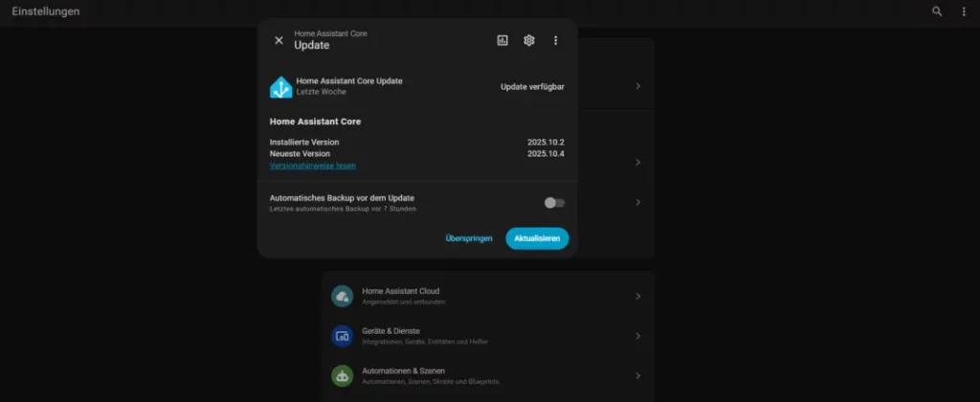Image resolution: width=980 pixels, height=402 pixels.
Task: Enable automatic backup before update toggle
Action: click(554, 202)
